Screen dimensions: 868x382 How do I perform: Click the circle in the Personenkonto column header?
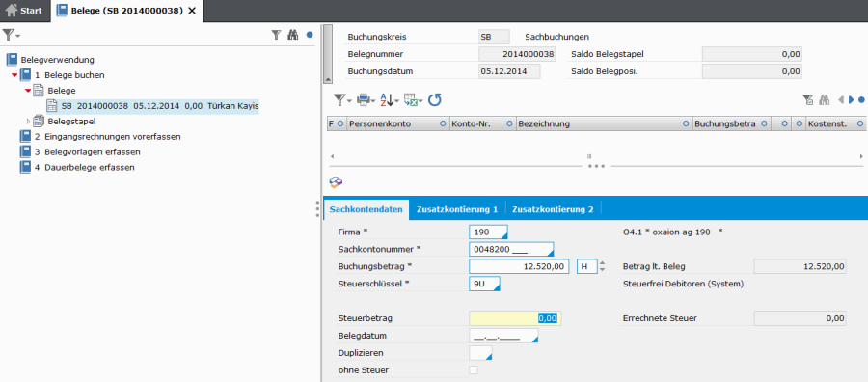point(443,124)
